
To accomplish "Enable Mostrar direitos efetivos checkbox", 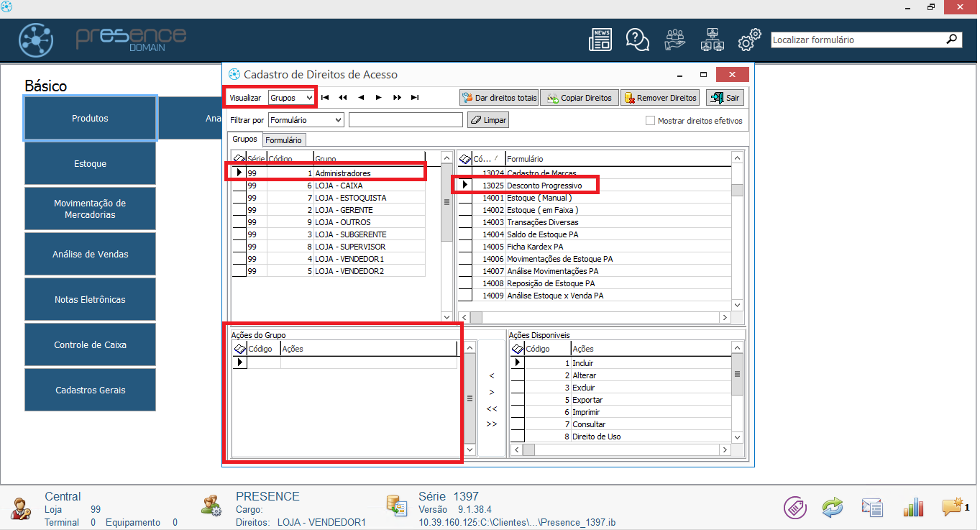I will pyautogui.click(x=650, y=121).
